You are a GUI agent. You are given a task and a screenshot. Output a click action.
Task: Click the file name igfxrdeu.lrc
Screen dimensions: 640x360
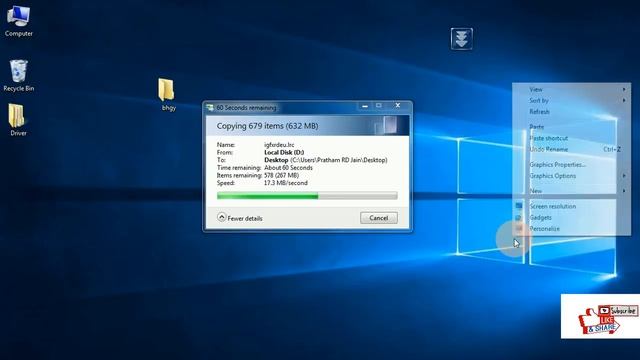(x=279, y=144)
